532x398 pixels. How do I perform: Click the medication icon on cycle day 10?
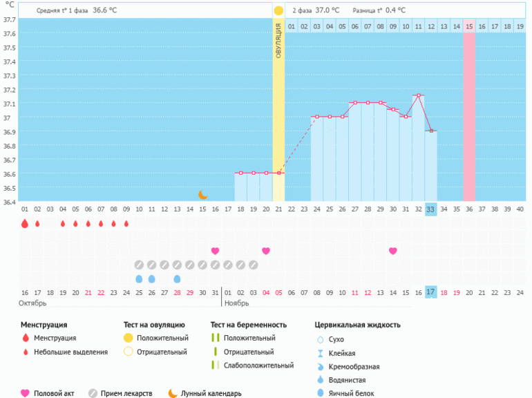(139, 265)
